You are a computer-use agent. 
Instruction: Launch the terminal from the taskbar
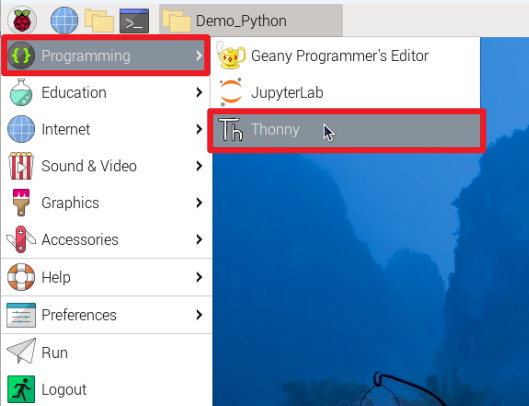(134, 21)
